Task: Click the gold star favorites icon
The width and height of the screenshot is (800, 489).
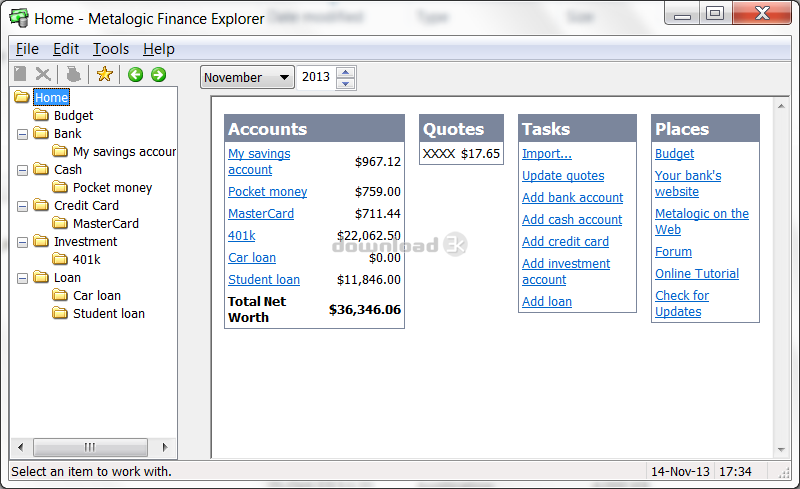Action: click(x=104, y=74)
